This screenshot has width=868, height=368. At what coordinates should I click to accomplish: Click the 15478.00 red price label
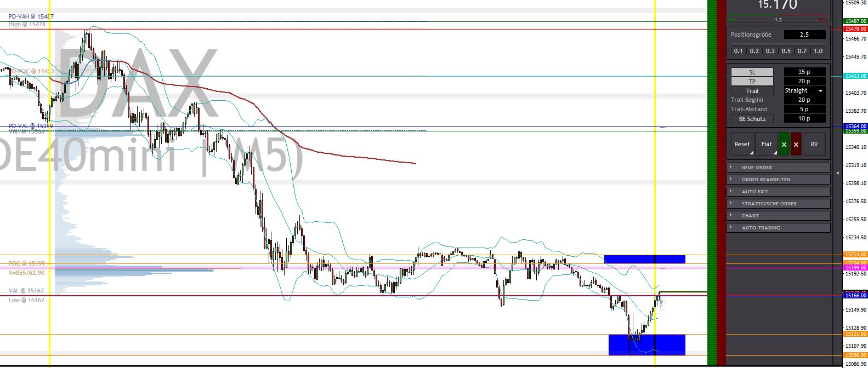click(x=855, y=28)
